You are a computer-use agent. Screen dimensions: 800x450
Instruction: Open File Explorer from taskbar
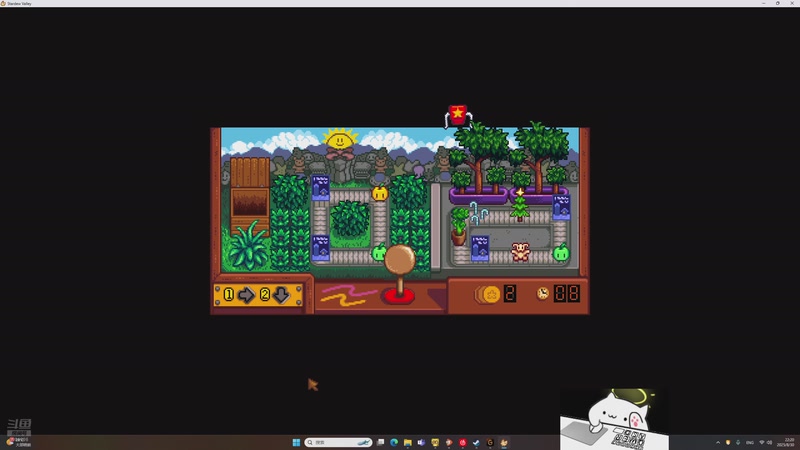(408, 442)
